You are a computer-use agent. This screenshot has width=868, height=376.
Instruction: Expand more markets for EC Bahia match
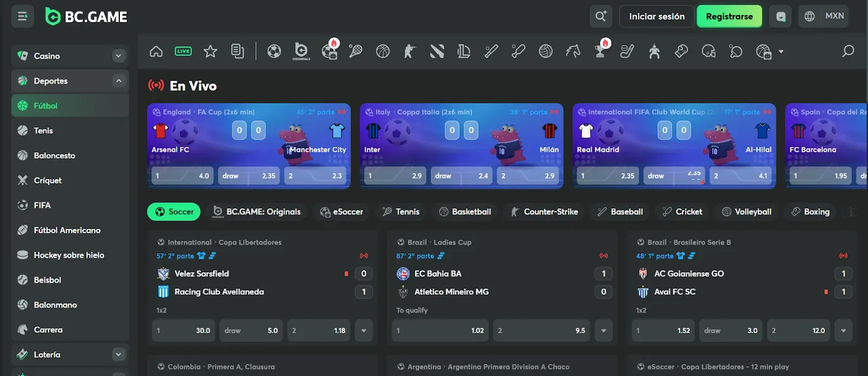click(603, 330)
